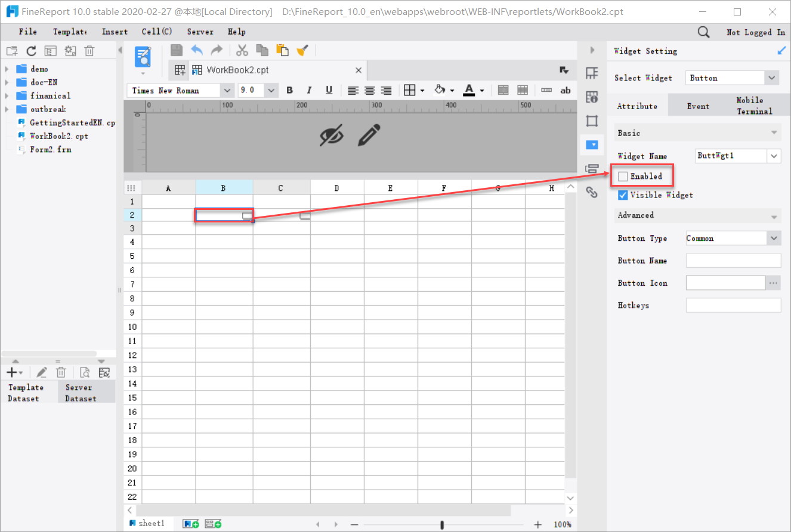Open the Hyperlink panel icon
The height and width of the screenshot is (532, 791).
[592, 192]
